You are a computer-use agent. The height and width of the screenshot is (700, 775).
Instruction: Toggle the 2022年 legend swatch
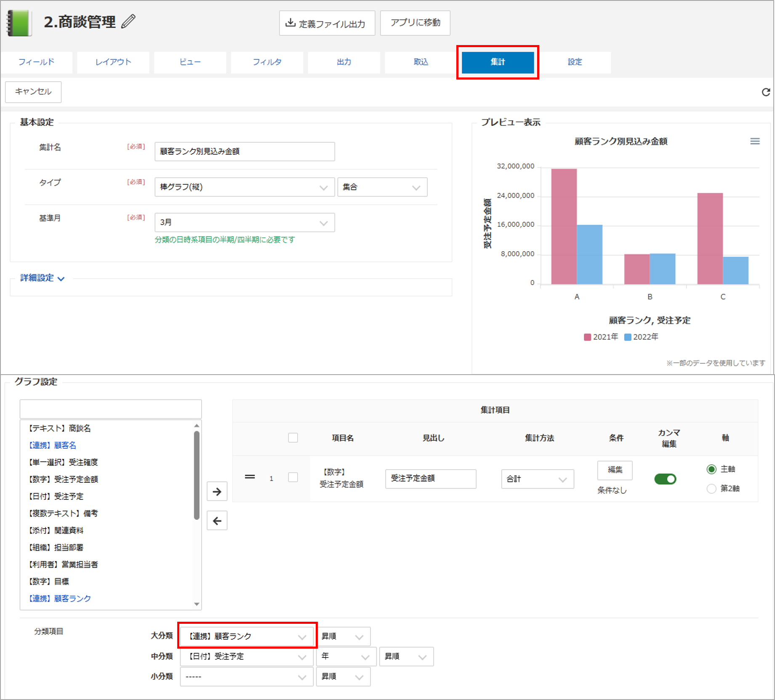tap(628, 337)
